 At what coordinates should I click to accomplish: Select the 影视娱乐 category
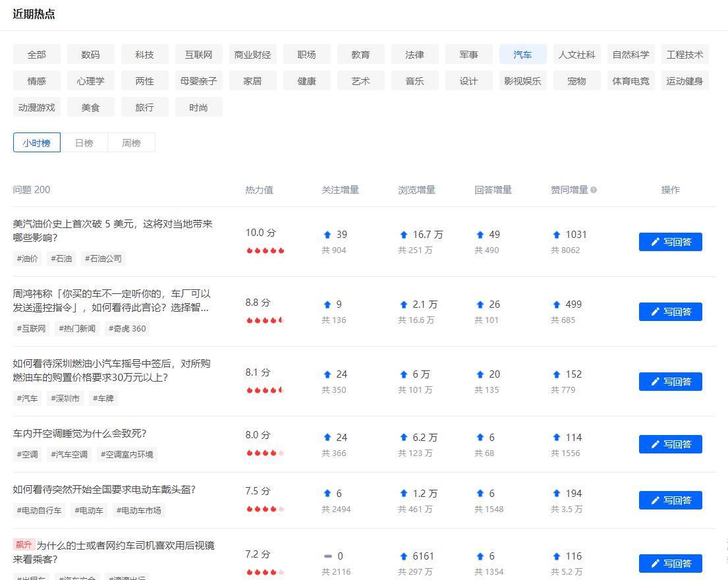[522, 81]
